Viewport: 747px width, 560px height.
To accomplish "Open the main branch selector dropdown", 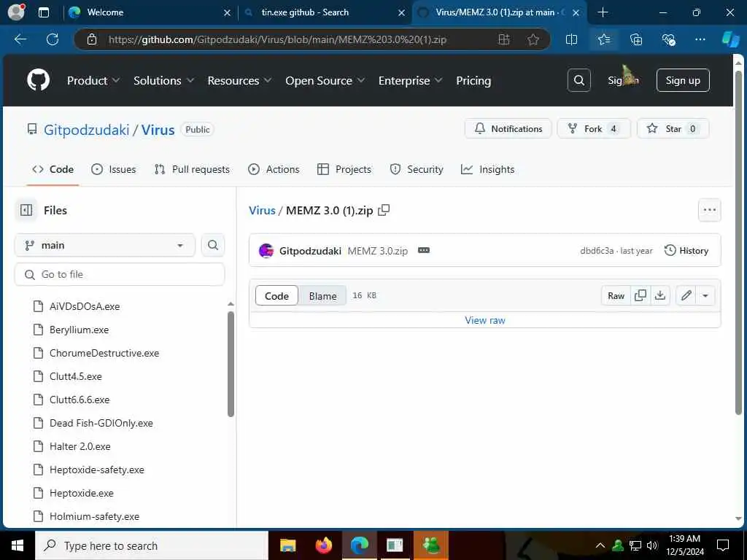I will click(105, 245).
